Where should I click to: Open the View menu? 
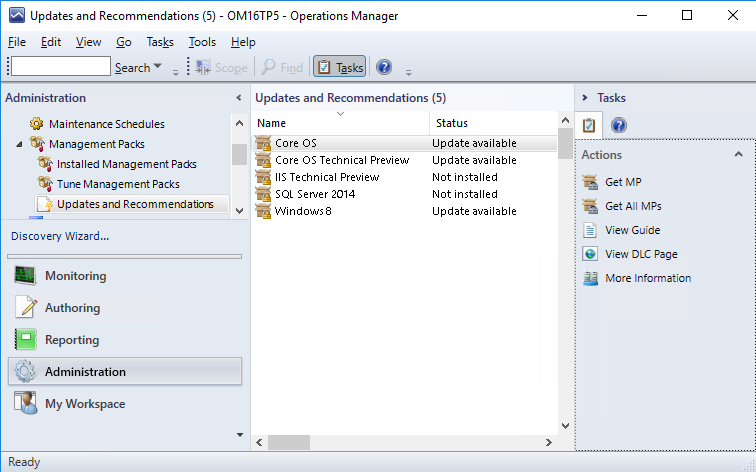(x=89, y=42)
